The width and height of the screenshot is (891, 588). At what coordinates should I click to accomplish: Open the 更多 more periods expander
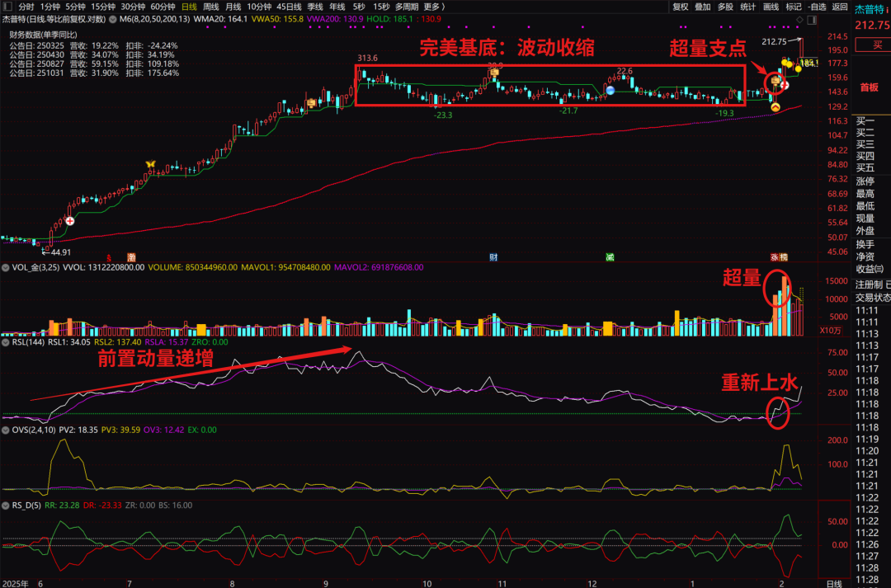click(434, 7)
